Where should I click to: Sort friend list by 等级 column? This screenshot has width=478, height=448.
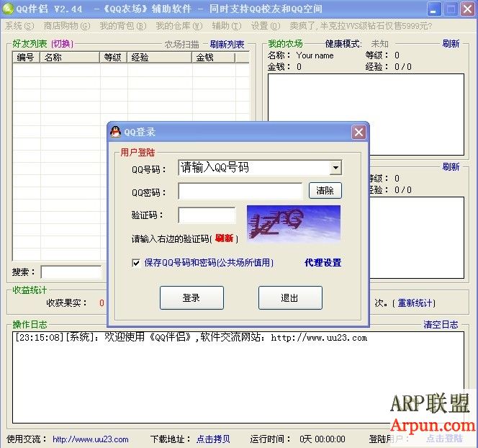pos(114,58)
